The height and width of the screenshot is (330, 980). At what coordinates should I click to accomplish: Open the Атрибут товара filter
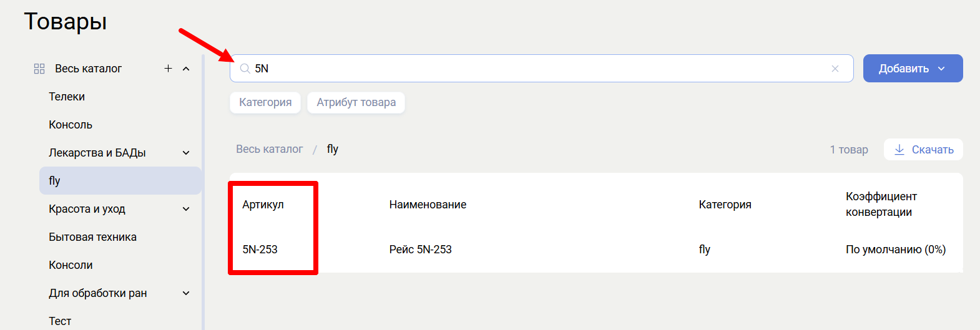[x=356, y=102]
